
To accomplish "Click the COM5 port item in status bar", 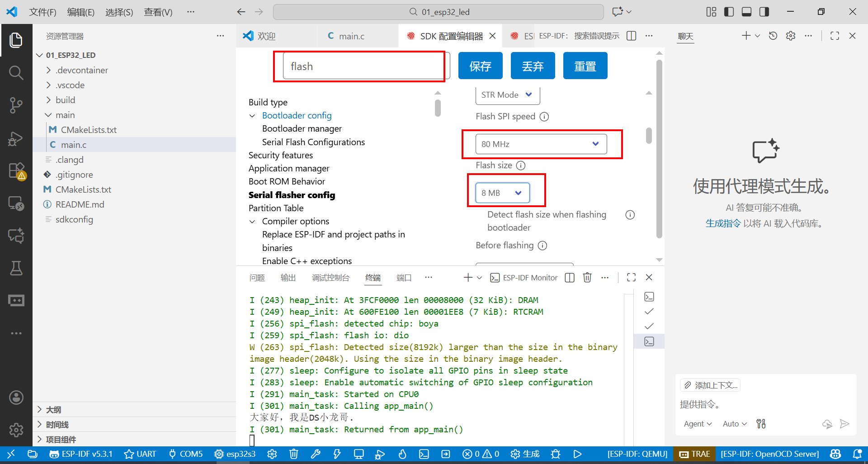I will (x=185, y=454).
